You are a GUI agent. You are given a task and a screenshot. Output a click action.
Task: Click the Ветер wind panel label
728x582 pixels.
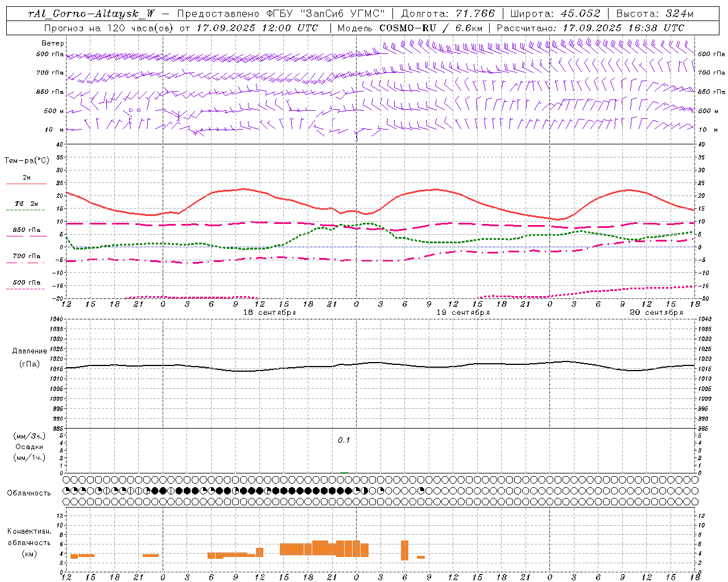tap(53, 43)
